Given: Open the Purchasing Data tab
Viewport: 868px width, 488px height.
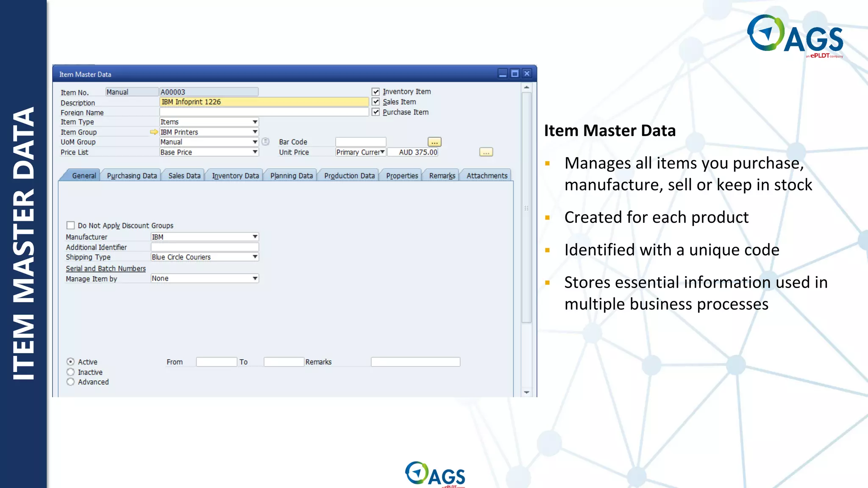Looking at the screenshot, I should (x=132, y=176).
